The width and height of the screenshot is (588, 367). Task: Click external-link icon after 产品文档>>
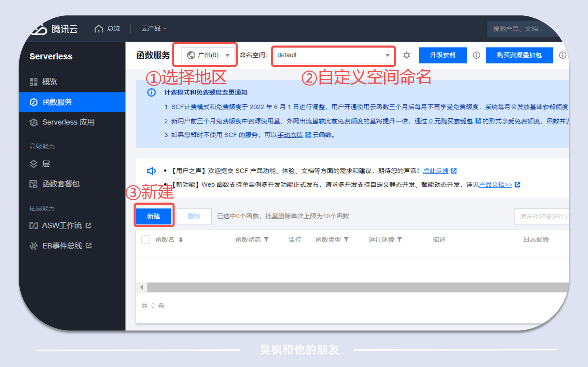[517, 185]
